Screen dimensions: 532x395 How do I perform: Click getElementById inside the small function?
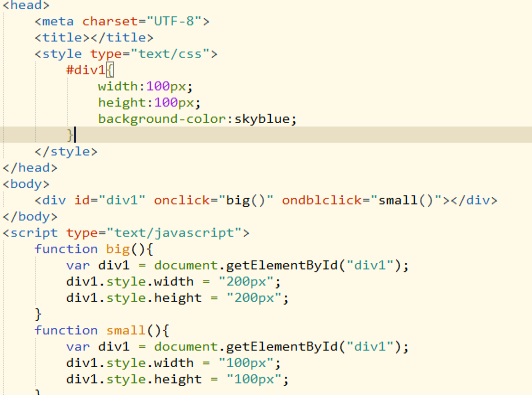click(x=282, y=347)
